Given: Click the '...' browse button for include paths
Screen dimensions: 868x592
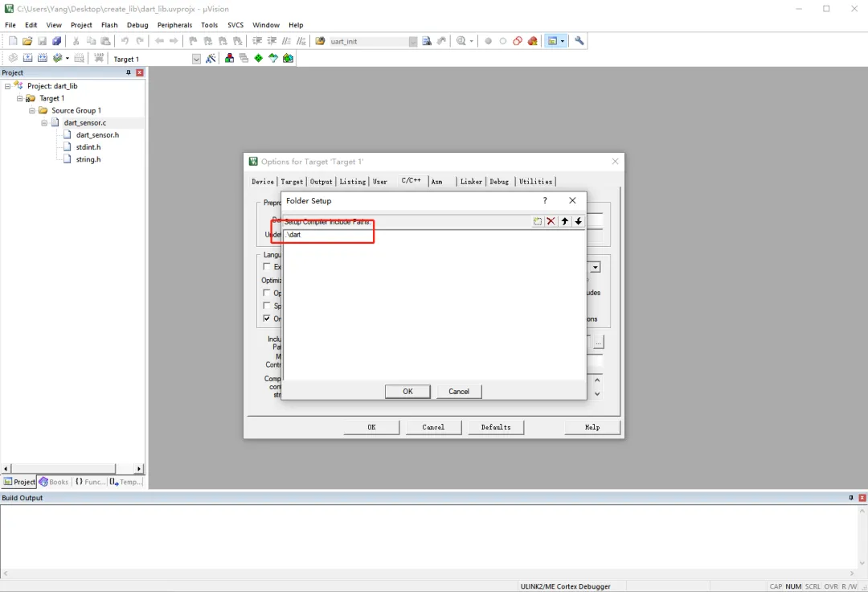Looking at the screenshot, I should tap(598, 343).
